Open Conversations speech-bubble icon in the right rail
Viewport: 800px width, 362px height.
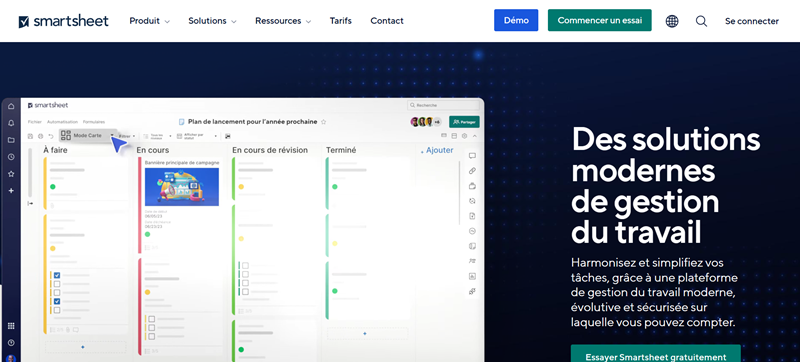(472, 156)
